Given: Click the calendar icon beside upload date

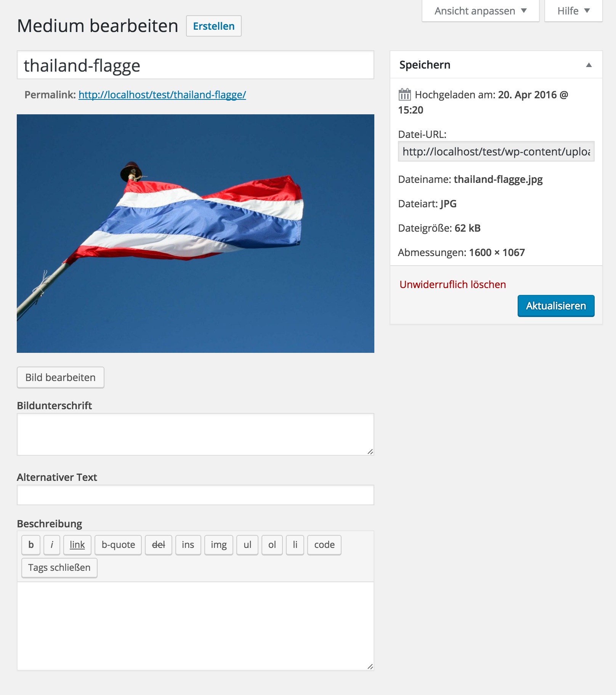Looking at the screenshot, I should tap(404, 94).
